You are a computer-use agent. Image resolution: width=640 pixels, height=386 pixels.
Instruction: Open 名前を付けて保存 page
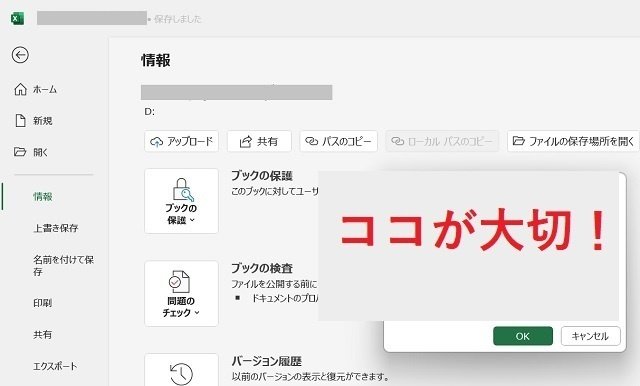point(63,265)
